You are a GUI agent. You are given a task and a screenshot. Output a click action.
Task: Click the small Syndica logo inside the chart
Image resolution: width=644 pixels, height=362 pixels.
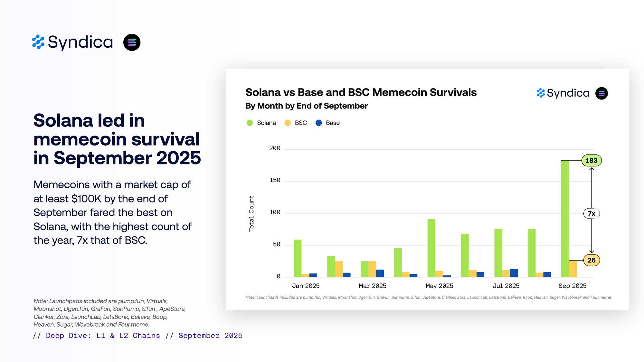coord(563,93)
